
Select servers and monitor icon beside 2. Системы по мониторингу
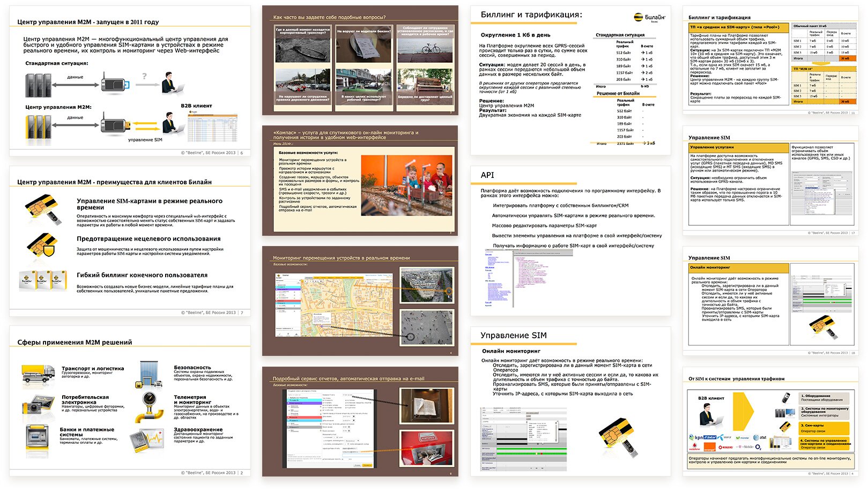[x=784, y=412]
